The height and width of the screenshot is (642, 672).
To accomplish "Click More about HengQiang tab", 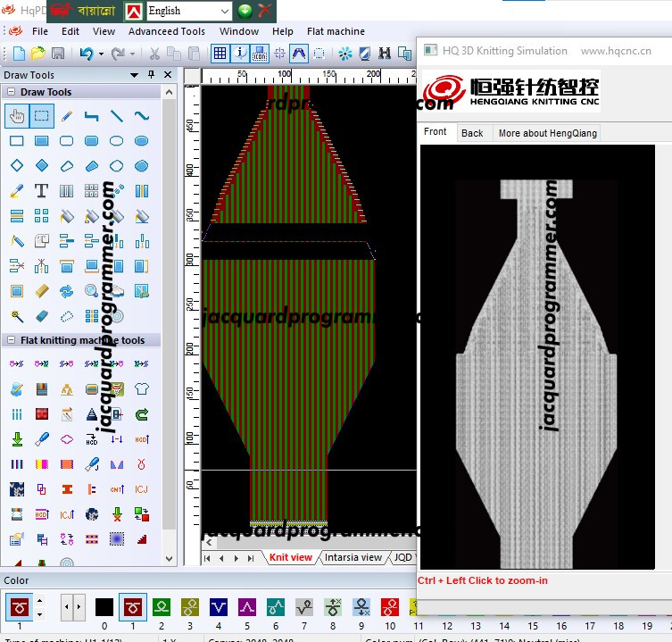I will pos(547,133).
